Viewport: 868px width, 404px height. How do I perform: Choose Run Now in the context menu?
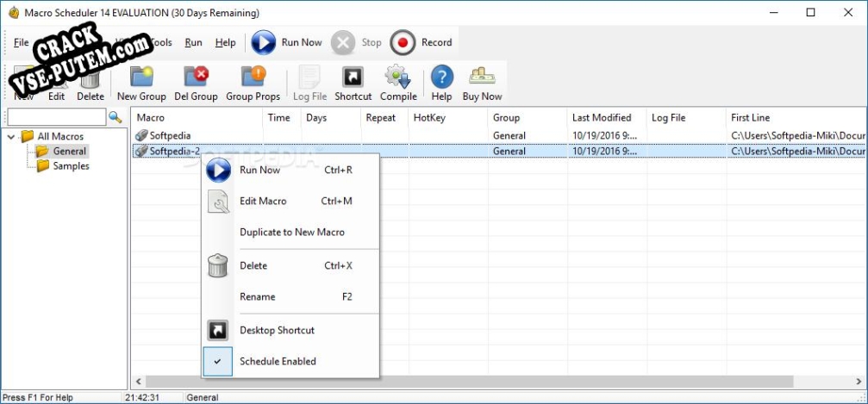(x=291, y=170)
